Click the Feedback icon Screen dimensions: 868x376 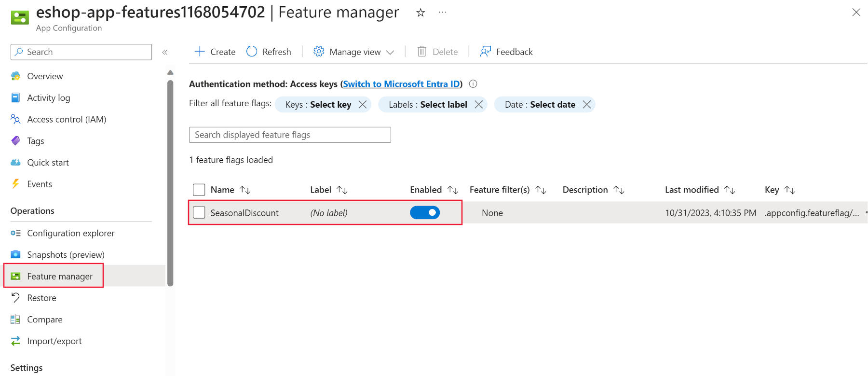(x=485, y=52)
